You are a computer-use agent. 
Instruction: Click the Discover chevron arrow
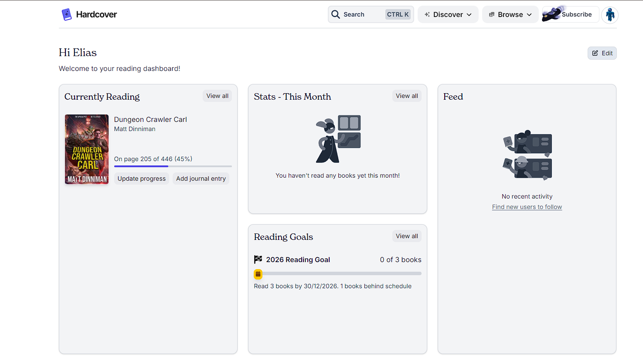pos(469,15)
